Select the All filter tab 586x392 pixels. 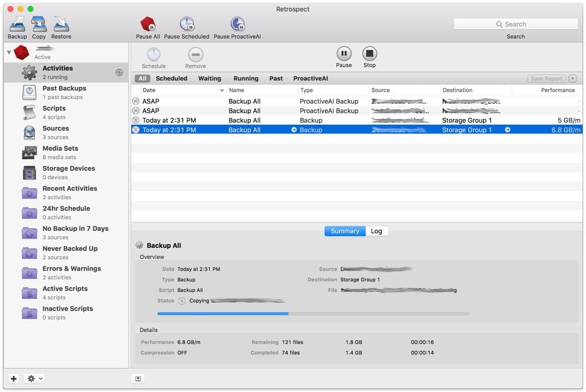click(x=142, y=79)
